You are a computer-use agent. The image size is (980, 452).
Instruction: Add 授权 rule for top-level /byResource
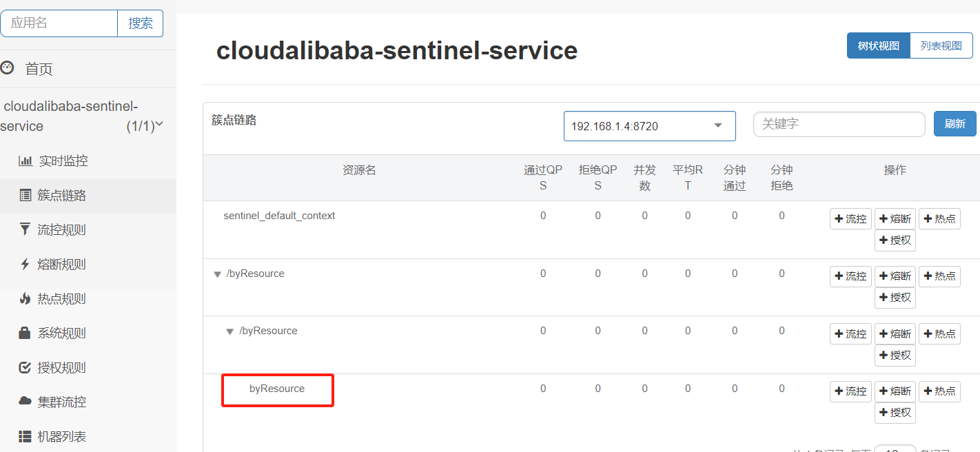(x=895, y=298)
